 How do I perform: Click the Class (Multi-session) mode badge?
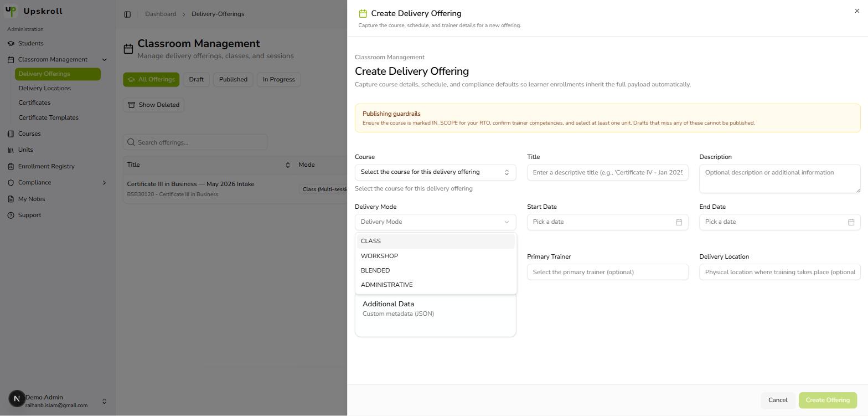tap(324, 189)
